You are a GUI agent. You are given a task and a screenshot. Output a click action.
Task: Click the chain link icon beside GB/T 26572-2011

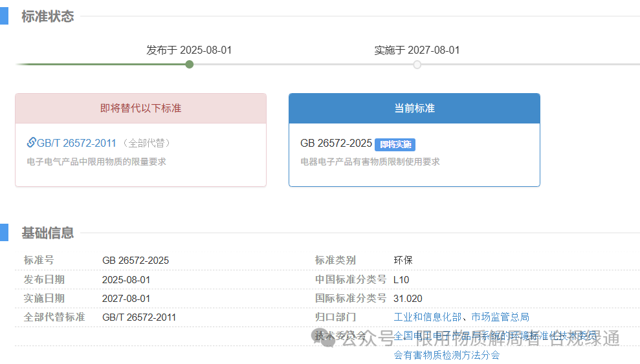click(x=31, y=143)
